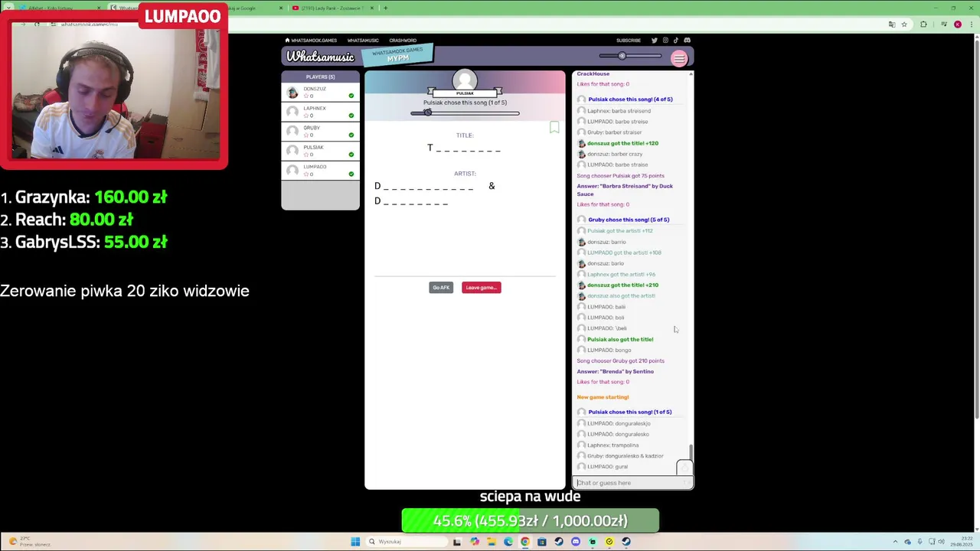Screen dimensions: 980x551
Task: Click the Whatsamusic logo
Action: 320,57
